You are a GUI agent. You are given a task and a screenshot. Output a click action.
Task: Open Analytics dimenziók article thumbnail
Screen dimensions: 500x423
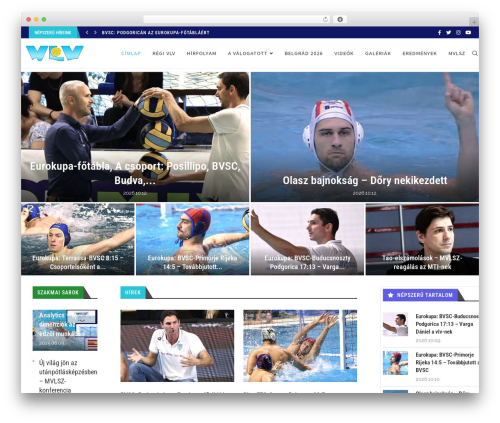[x=65, y=330]
